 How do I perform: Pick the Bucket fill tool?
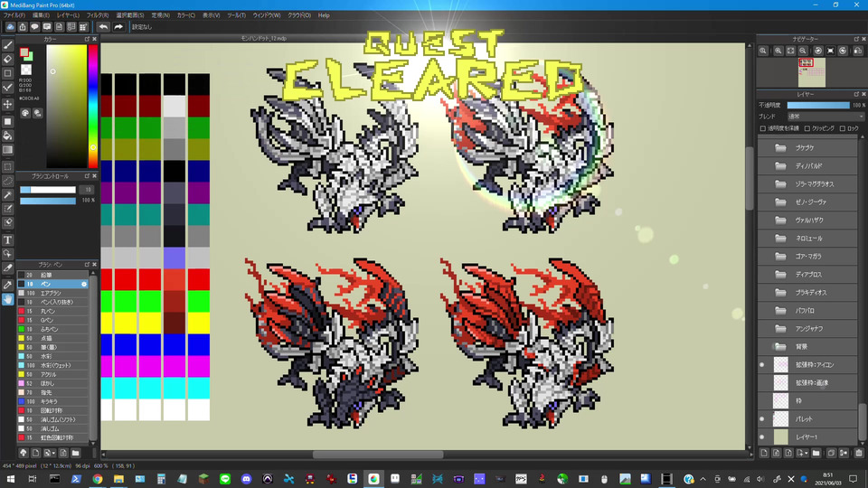(x=8, y=135)
